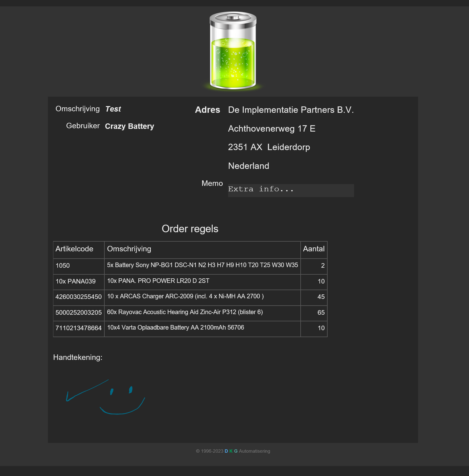Select the Omschrijving table column header
The height and width of the screenshot is (476, 469).
point(129,249)
